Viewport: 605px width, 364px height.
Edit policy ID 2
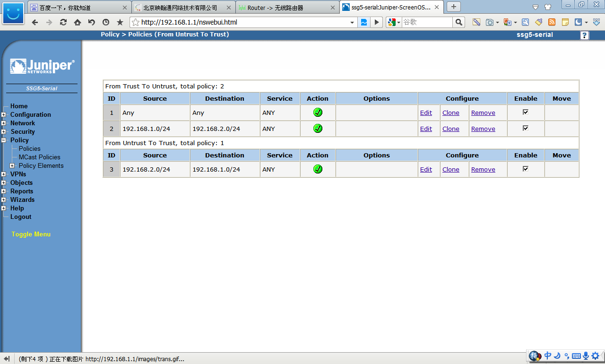426,129
